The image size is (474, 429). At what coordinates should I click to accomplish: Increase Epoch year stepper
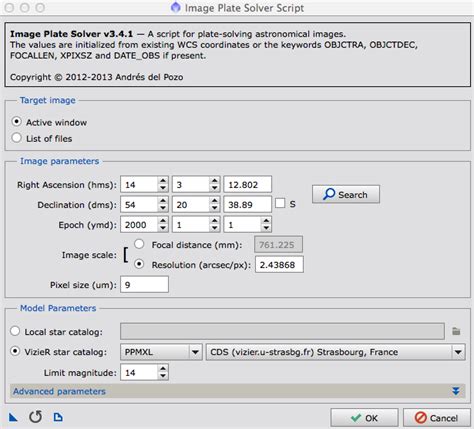click(163, 221)
